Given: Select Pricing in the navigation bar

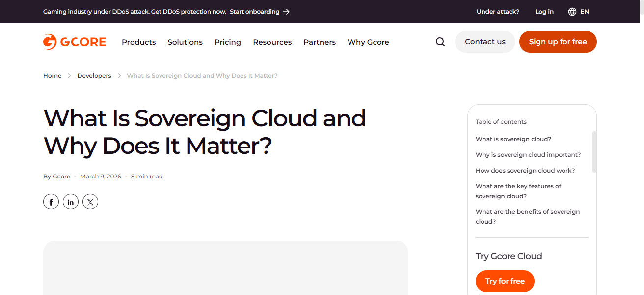Looking at the screenshot, I should (x=228, y=42).
